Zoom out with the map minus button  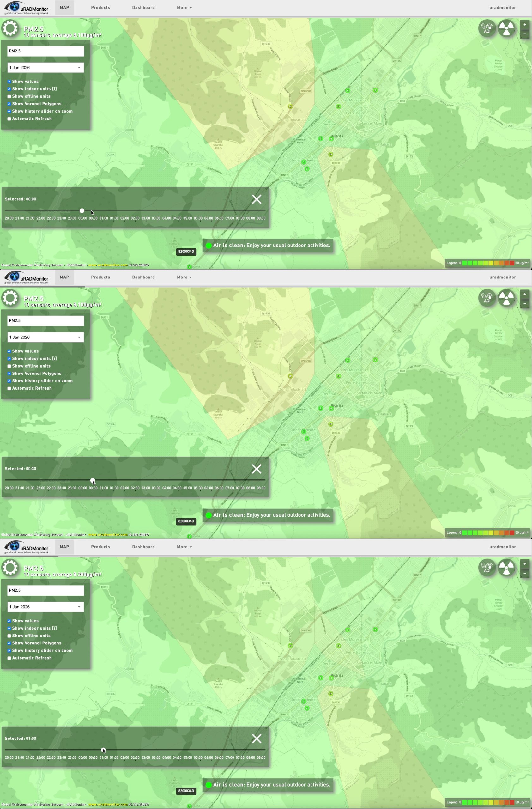524,33
